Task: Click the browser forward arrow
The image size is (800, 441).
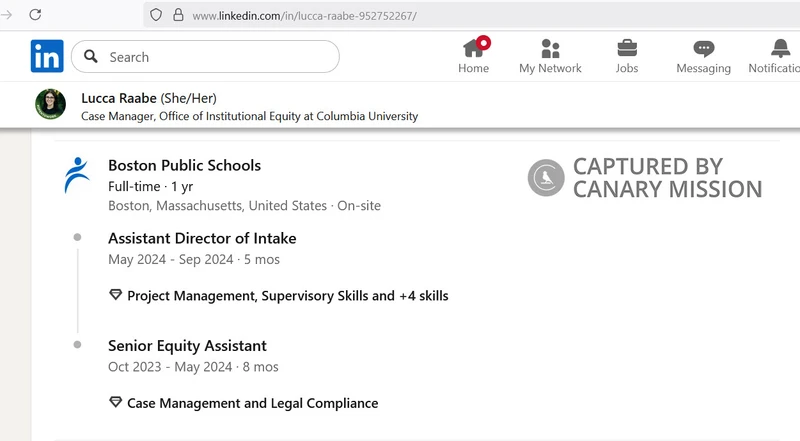Action: click(6, 15)
